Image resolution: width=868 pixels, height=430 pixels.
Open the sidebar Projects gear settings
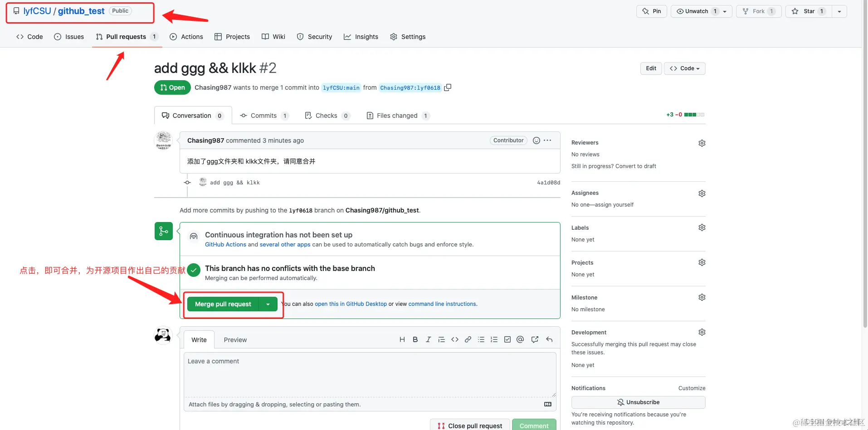coord(702,262)
